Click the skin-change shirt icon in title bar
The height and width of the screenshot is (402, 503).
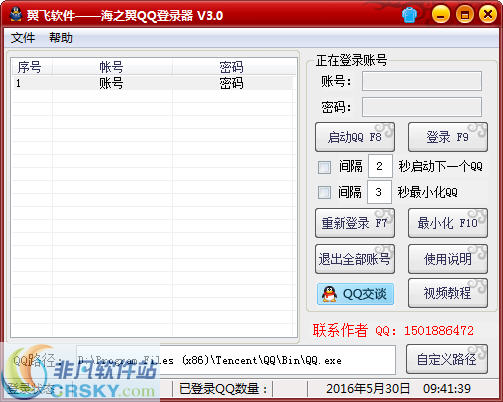coord(409,15)
